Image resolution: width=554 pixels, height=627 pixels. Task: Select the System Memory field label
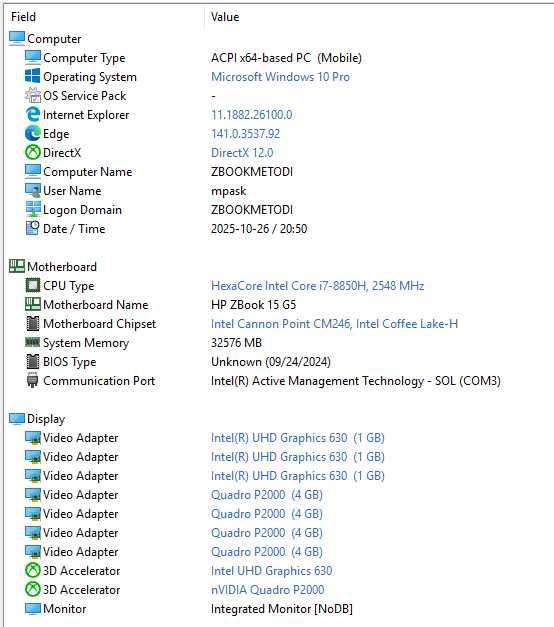86,343
